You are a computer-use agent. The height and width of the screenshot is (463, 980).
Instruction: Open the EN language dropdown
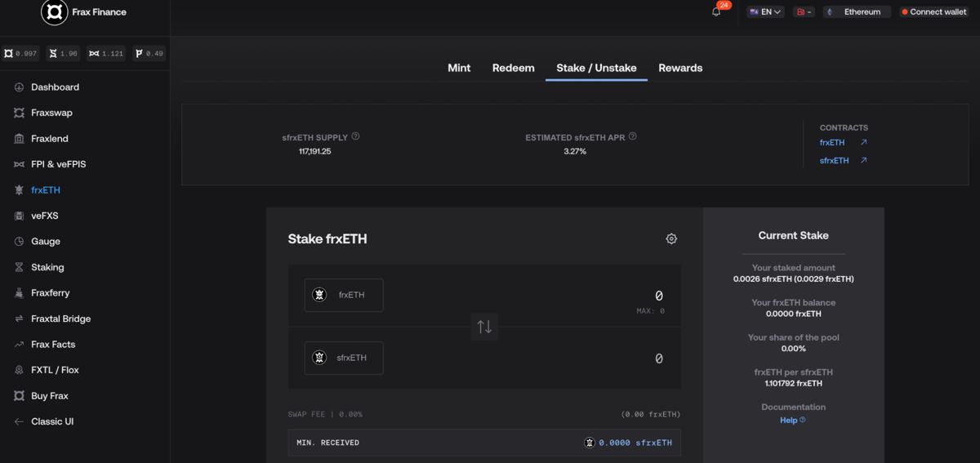(x=765, y=12)
